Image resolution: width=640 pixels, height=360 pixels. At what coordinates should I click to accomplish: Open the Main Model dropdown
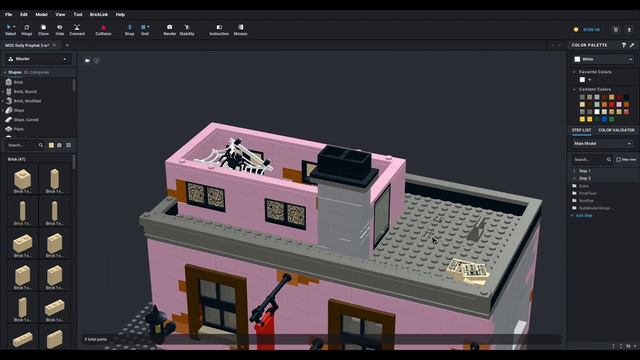coord(602,144)
